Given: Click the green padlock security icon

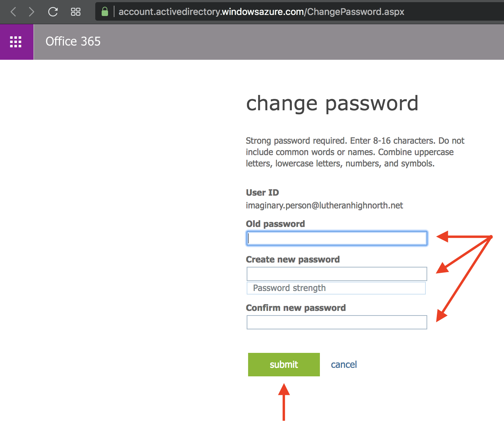Looking at the screenshot, I should [105, 12].
